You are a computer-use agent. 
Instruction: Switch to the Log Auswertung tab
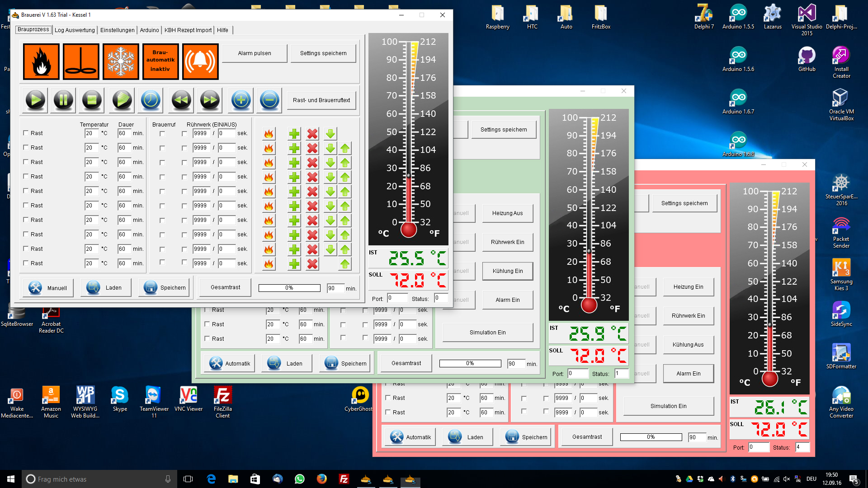pos(75,30)
